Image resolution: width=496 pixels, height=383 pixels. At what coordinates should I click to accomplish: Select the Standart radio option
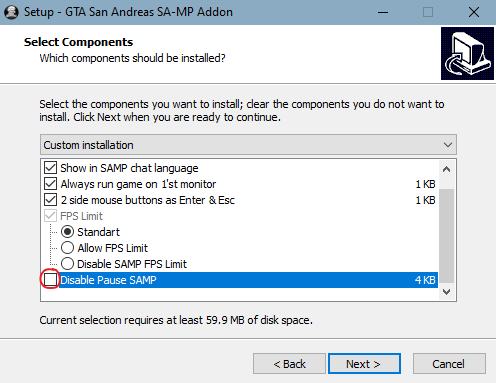67,232
